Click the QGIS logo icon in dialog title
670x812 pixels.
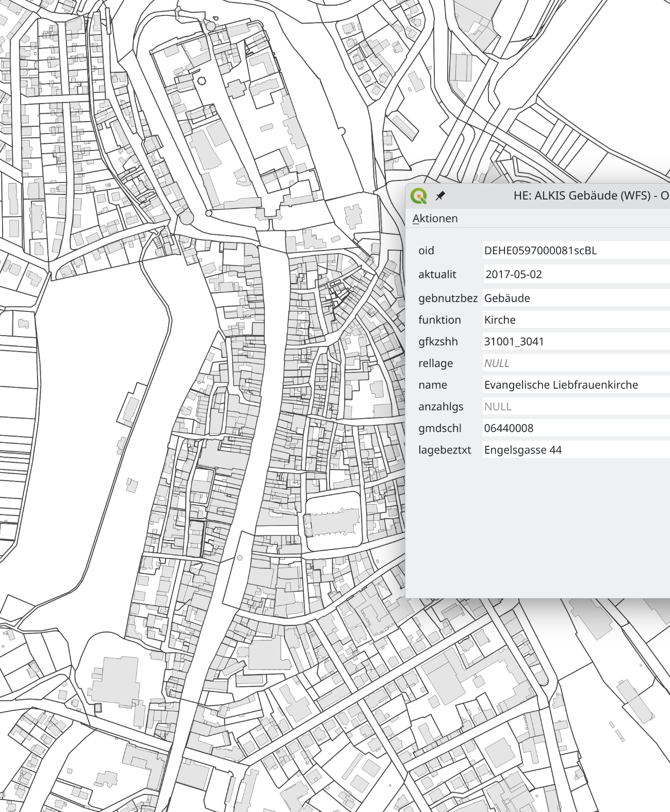tap(419, 196)
